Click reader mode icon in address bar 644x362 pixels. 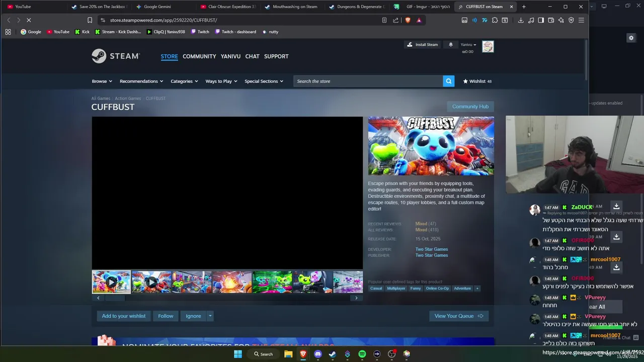(384, 20)
